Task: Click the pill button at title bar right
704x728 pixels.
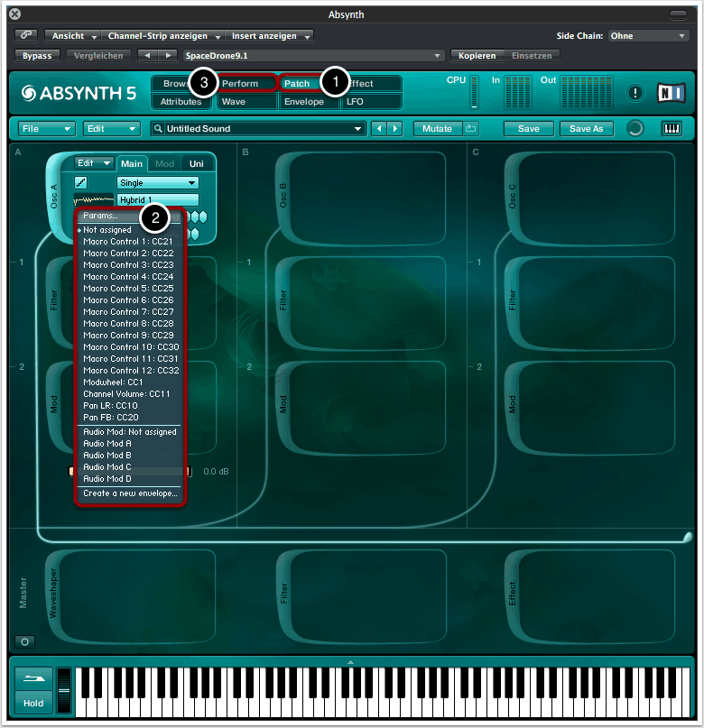Action: 678,14
